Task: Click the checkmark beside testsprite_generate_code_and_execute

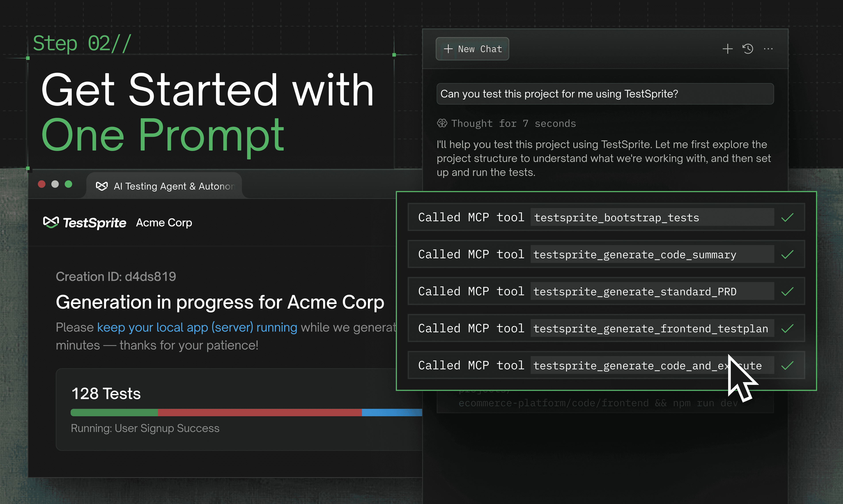Action: click(x=788, y=365)
